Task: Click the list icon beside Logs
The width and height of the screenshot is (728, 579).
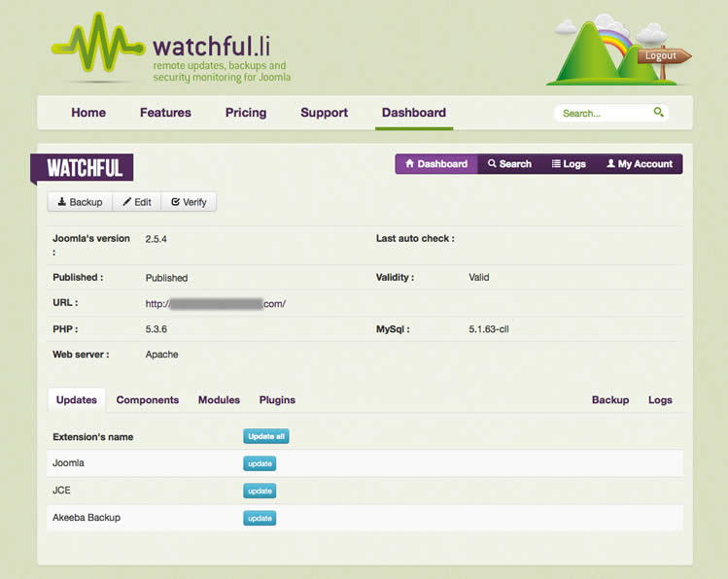Action: point(556,163)
